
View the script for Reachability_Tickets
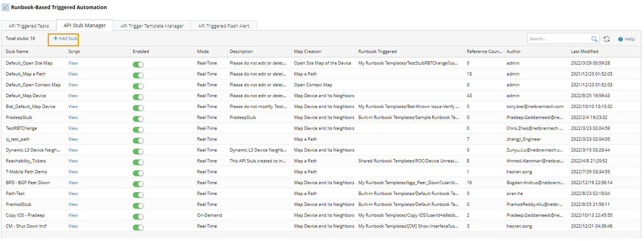click(x=73, y=161)
